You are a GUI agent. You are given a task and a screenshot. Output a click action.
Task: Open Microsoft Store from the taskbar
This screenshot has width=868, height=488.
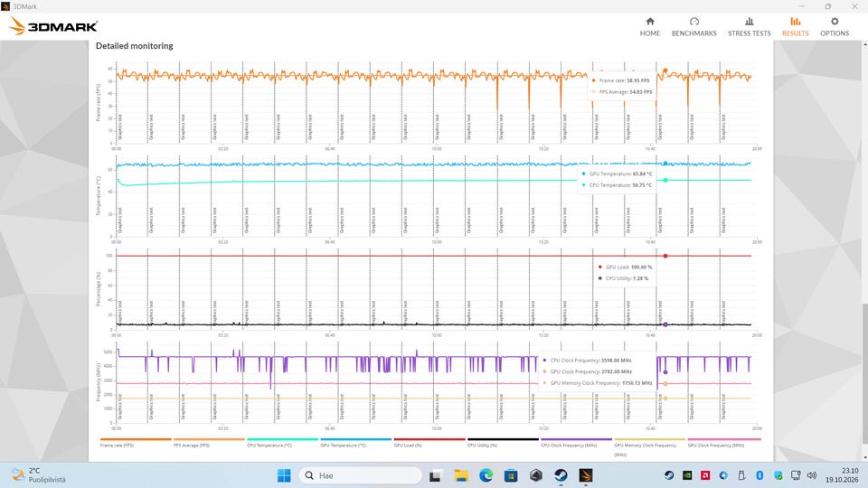pyautogui.click(x=511, y=475)
